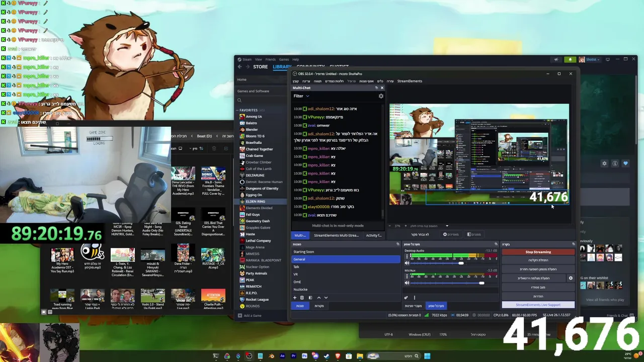644x362 pixels.
Task: Open virtual camera settings gear icon
Action: click(571, 278)
